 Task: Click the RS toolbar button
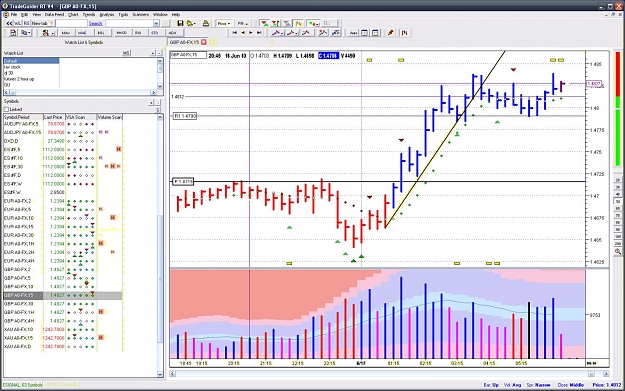click(26, 24)
